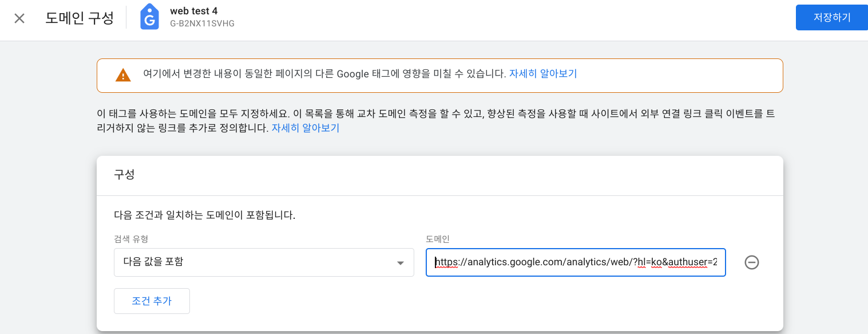Click the orange warning triangle icon
Viewport: 868px width, 334px height.
pyautogui.click(x=123, y=75)
